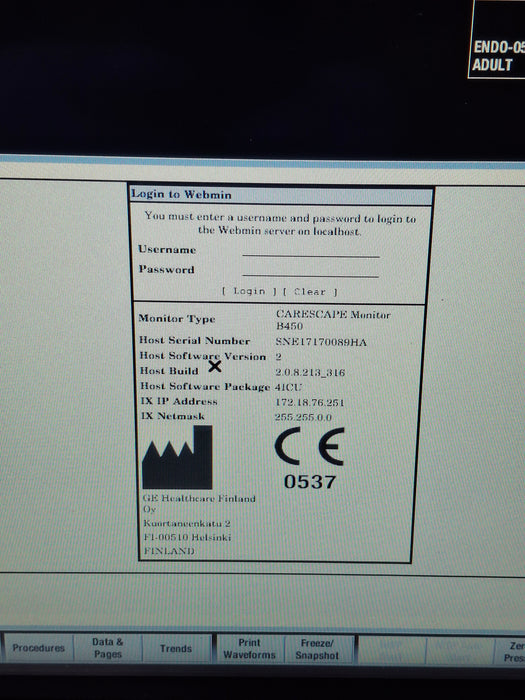Click the Kuortaneenkatu 2 address line

187,523
